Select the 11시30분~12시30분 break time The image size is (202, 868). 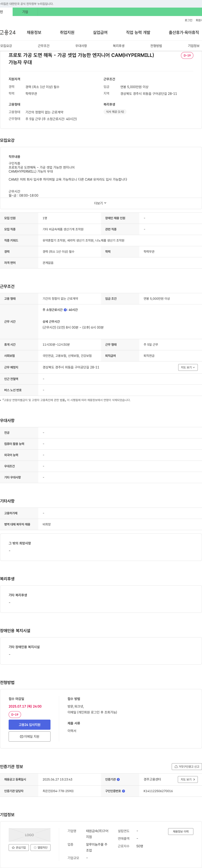pyautogui.click(x=56, y=344)
